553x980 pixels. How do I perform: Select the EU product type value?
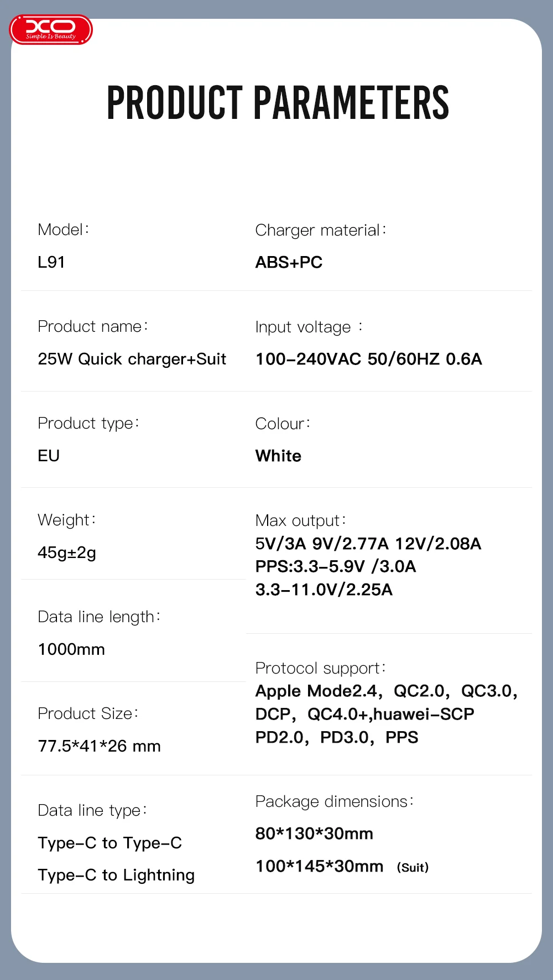pyautogui.click(x=49, y=456)
